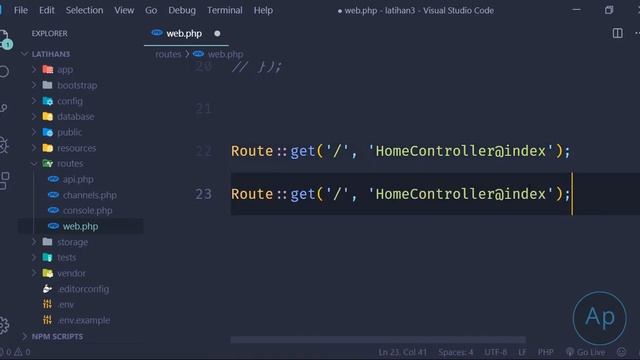Screen dimensions: 640x360
Task: Open the Go menu
Action: point(151,10)
